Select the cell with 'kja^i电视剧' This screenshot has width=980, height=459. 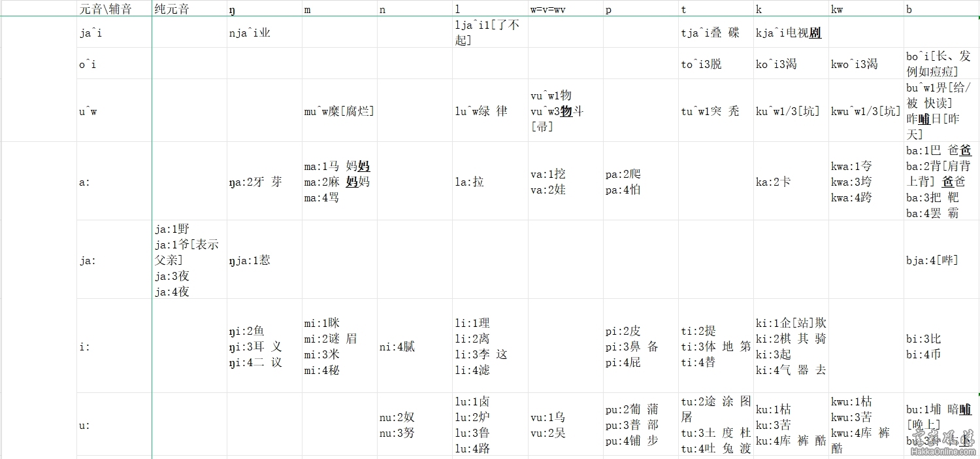791,33
